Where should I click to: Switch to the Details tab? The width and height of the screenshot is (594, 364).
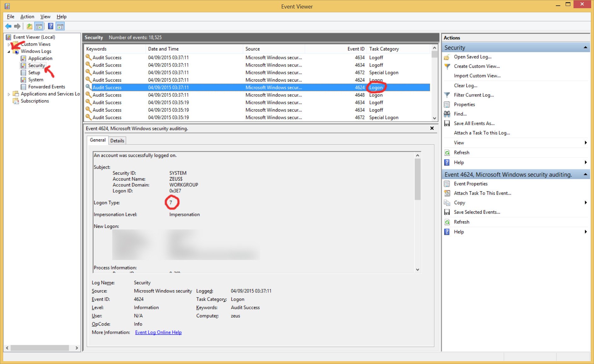point(117,141)
